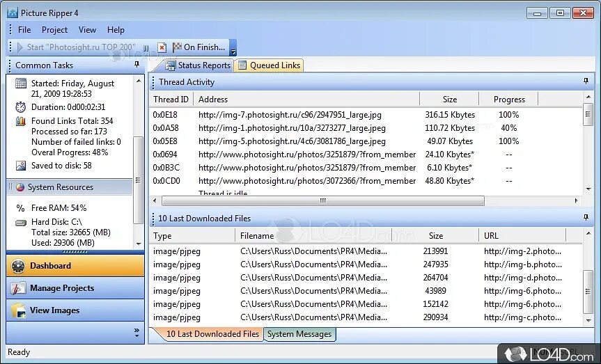This screenshot has height=364, width=601.
Task: Click the percent icon beside Free RAM
Action: click(20, 208)
